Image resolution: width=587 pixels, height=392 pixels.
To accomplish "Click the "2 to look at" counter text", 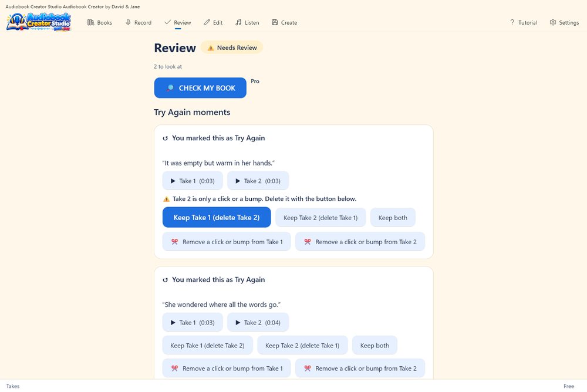I will click(168, 67).
